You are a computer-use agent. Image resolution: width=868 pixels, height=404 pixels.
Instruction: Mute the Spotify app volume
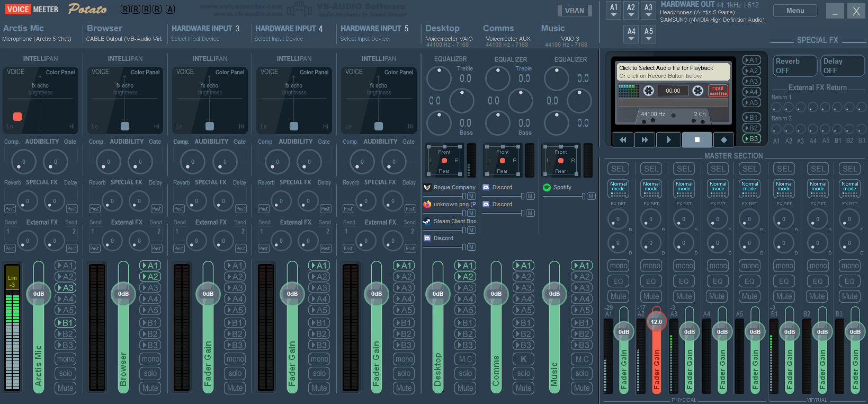click(591, 196)
